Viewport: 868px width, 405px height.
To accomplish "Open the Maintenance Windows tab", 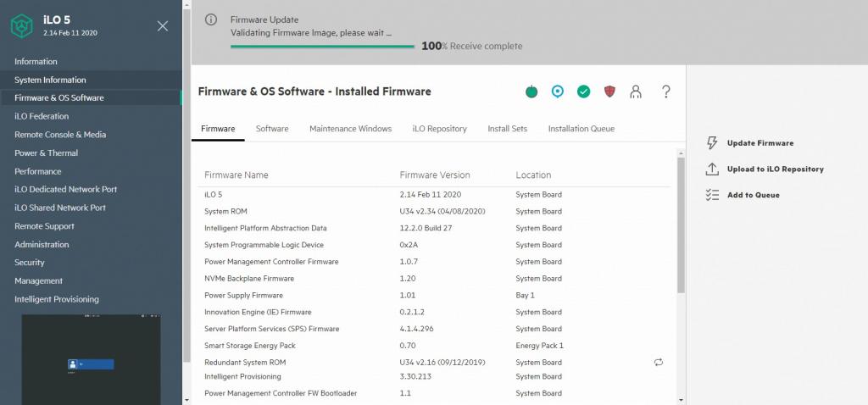I will 350,129.
